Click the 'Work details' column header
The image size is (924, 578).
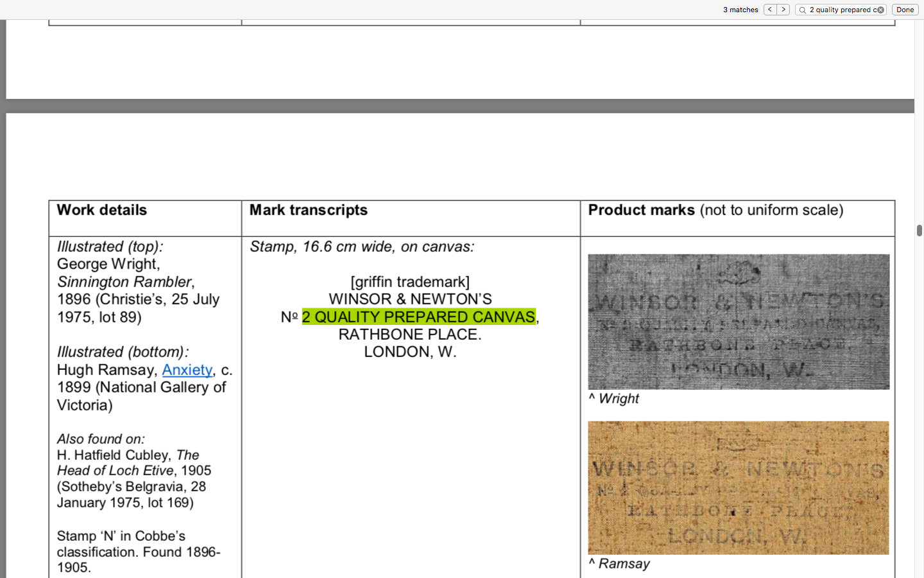(x=101, y=210)
